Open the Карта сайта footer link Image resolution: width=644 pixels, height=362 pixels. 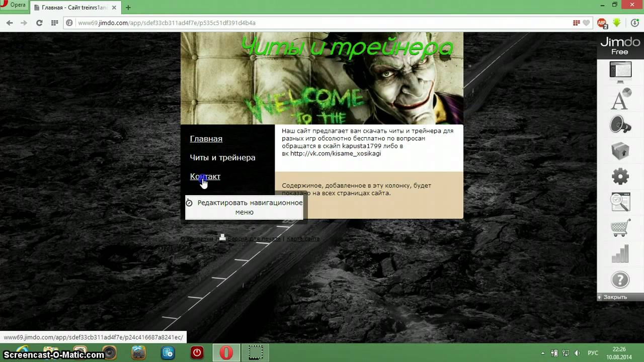303,239
